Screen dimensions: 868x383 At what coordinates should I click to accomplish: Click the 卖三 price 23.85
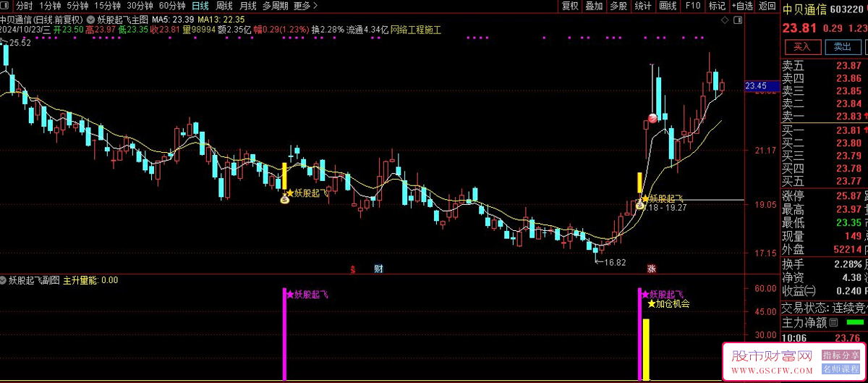pos(849,91)
